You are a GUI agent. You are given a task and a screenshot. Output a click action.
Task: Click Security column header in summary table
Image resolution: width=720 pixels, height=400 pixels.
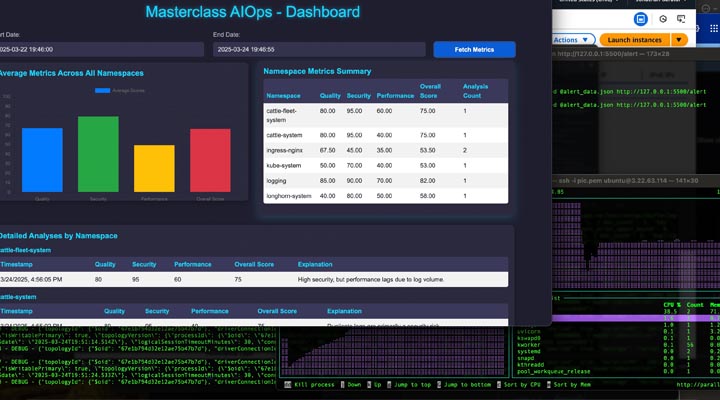click(359, 96)
